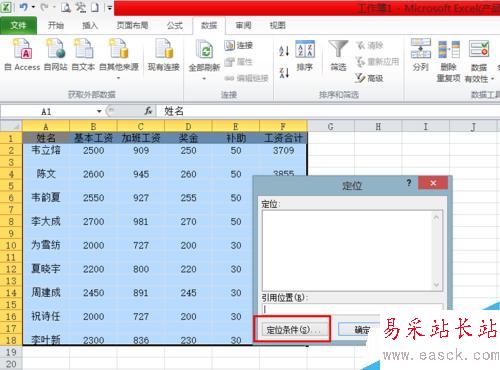500x370 pixels.
Task: Select column G header
Action: [330, 126]
